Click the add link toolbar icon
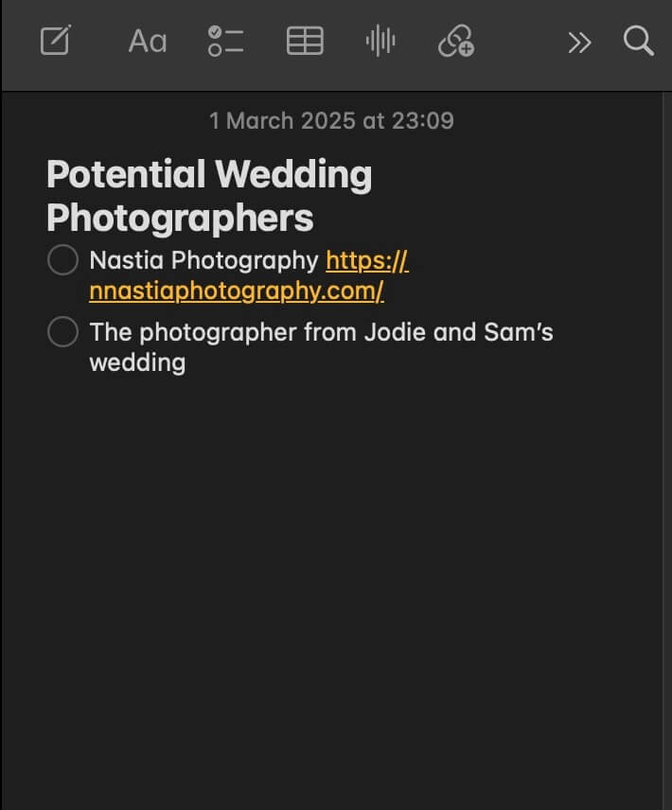672x810 pixels. pyautogui.click(x=455, y=41)
